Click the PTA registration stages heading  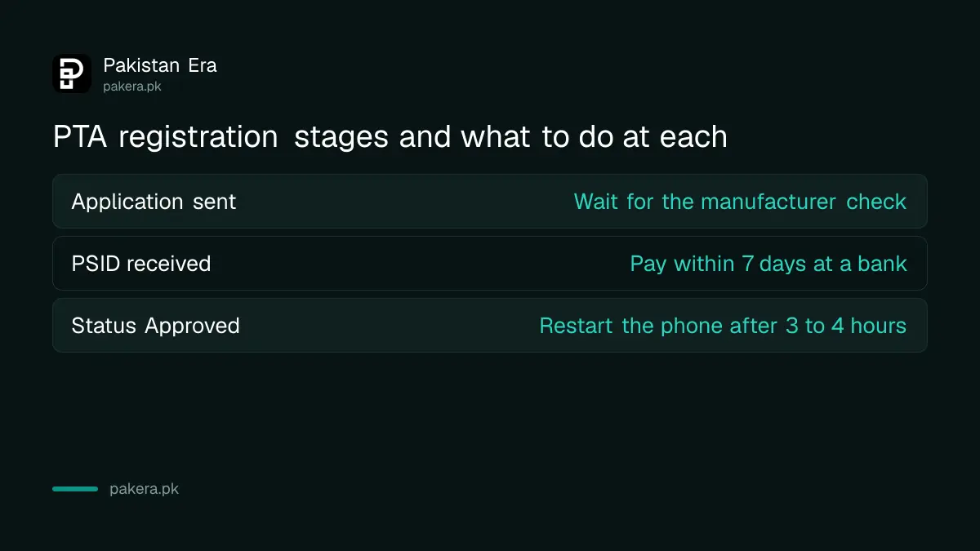coord(390,137)
